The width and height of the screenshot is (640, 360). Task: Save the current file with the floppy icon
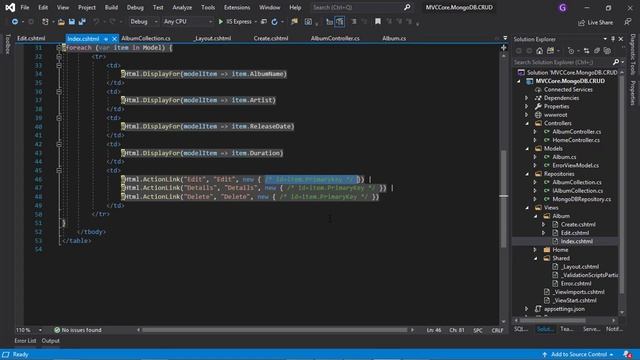[x=71, y=22]
